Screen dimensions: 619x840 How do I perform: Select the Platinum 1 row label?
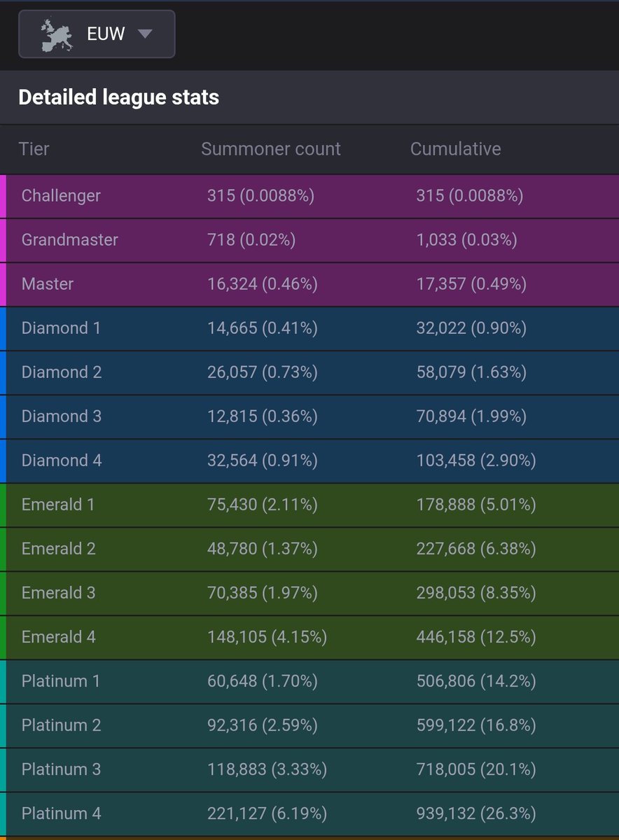[x=61, y=681]
